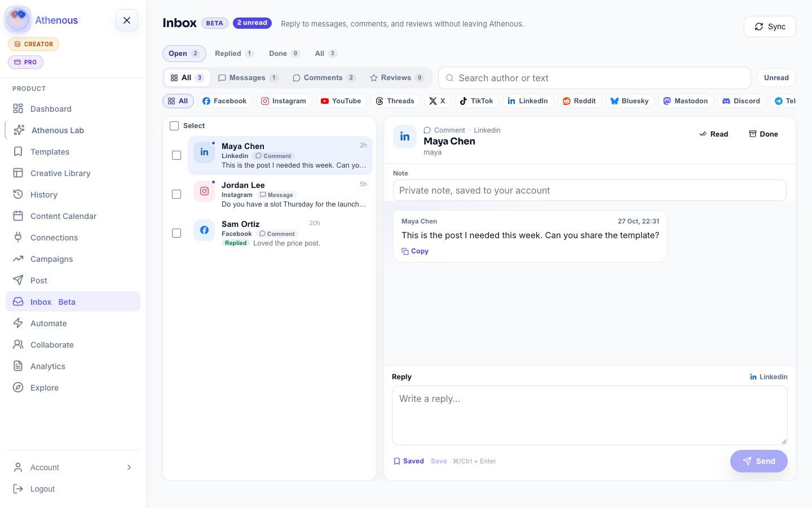Open Explore compass icon
Image resolution: width=812 pixels, height=508 pixels.
[18, 388]
